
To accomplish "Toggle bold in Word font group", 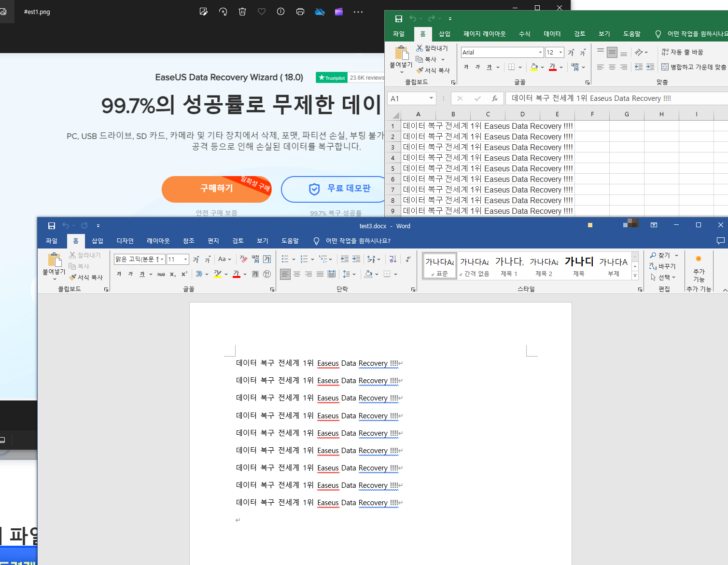I will click(119, 274).
